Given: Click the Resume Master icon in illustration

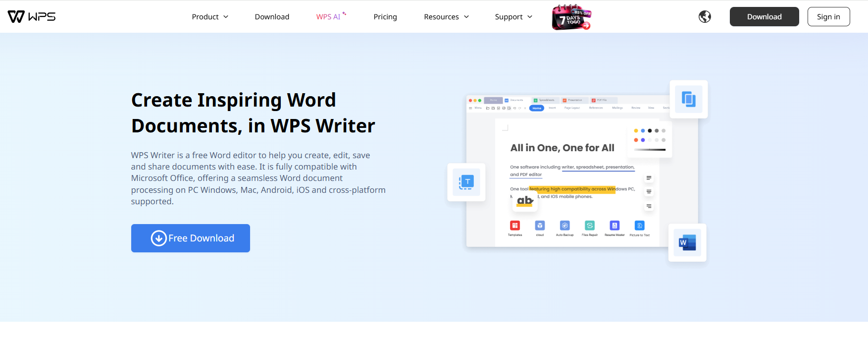Looking at the screenshot, I should (x=614, y=226).
